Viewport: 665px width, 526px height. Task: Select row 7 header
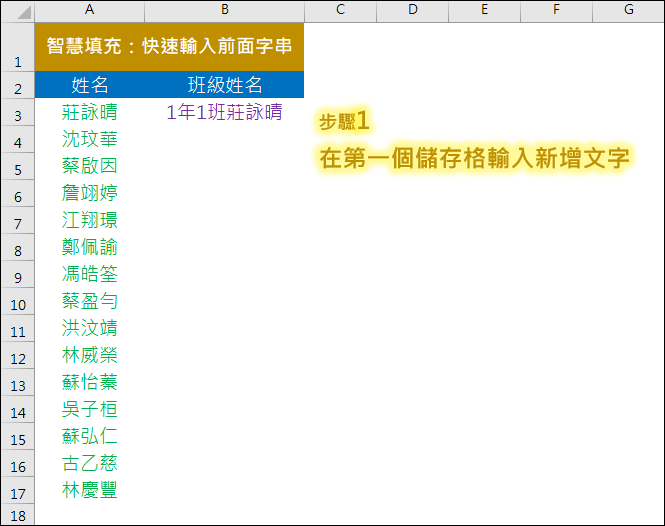pos(18,220)
